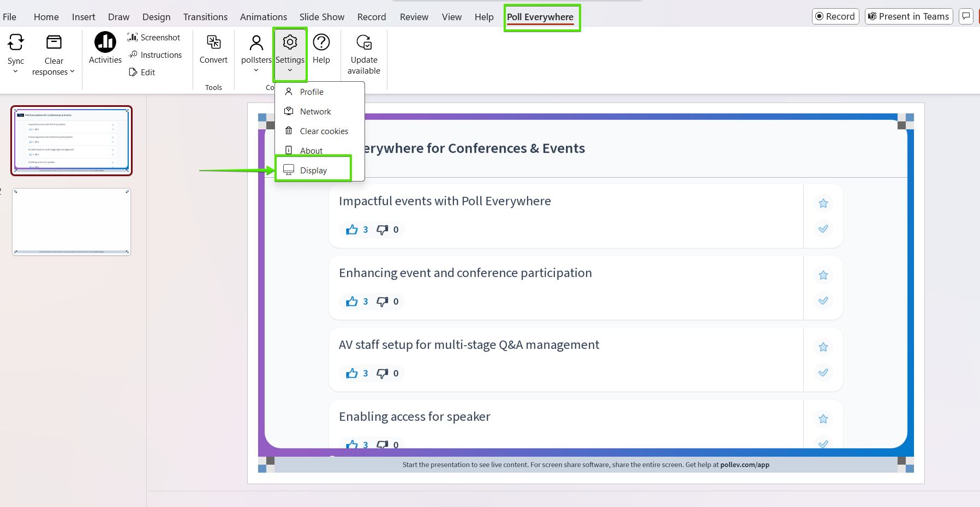Expand the Sync dropdown chevron
Viewport: 980px width, 507px height.
point(16,71)
